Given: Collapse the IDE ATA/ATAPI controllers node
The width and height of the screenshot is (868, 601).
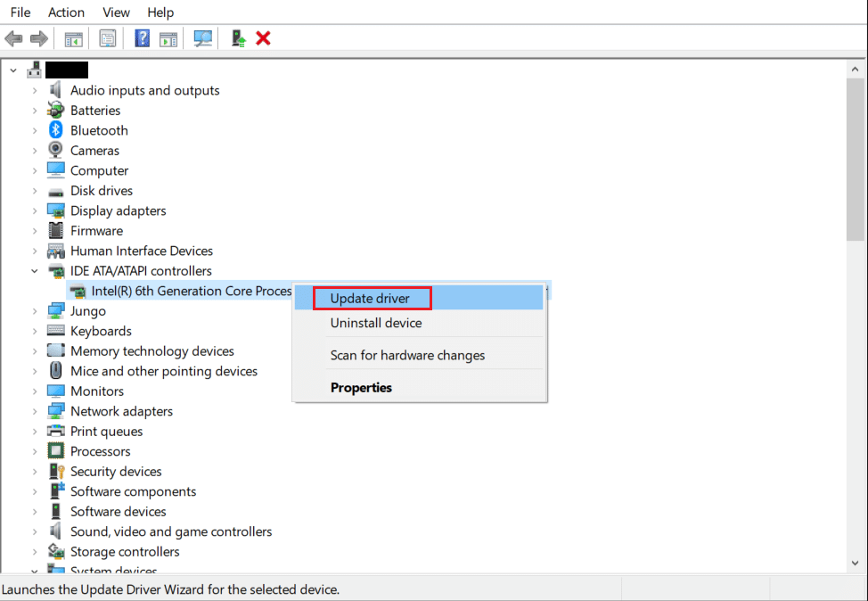Looking at the screenshot, I should pos(35,271).
